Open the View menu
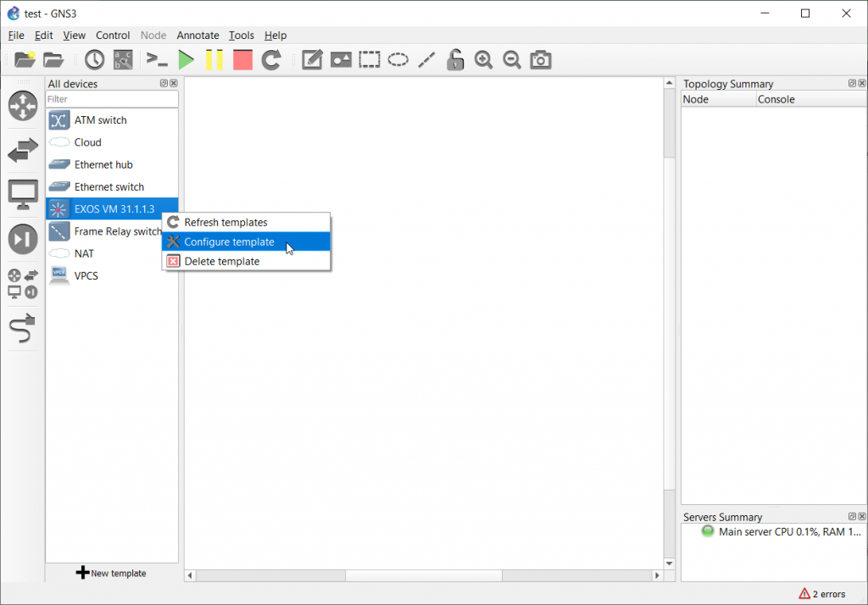The image size is (868, 605). point(75,36)
